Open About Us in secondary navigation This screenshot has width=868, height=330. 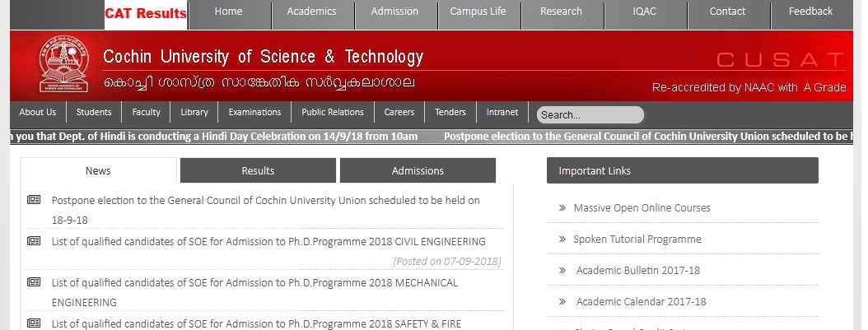(x=38, y=112)
